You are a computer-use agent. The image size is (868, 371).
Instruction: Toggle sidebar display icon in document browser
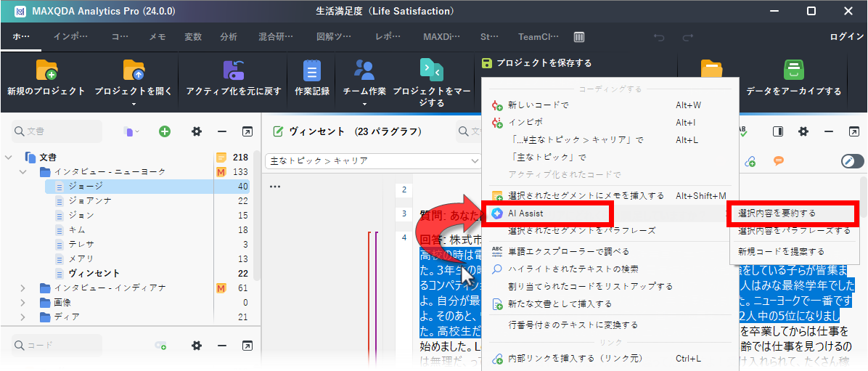[778, 131]
